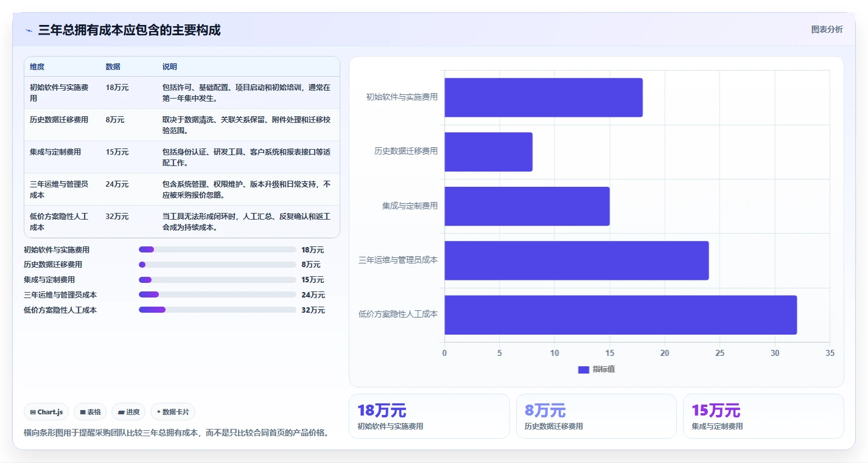This screenshot has height=463, width=868.
Task: Click the 32万元 value in the table
Action: tap(117, 217)
